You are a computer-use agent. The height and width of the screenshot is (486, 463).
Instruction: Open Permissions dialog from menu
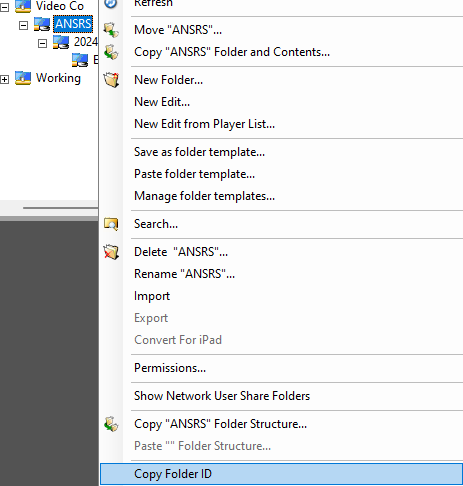click(x=170, y=368)
